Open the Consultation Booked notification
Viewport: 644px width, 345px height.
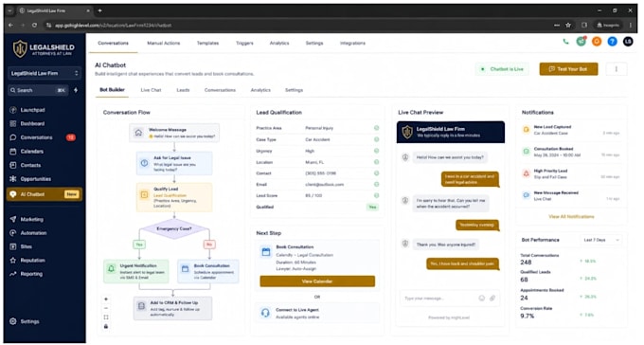[x=571, y=152]
